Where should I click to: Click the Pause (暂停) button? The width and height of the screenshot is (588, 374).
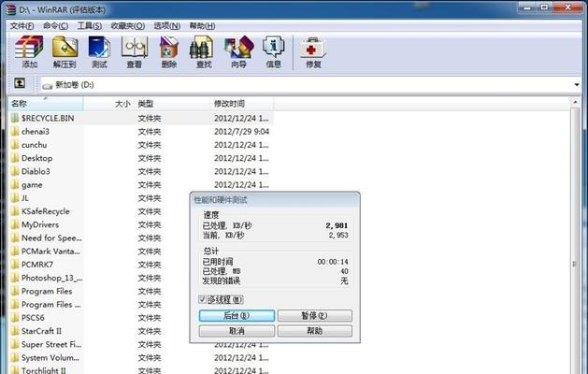point(315,315)
